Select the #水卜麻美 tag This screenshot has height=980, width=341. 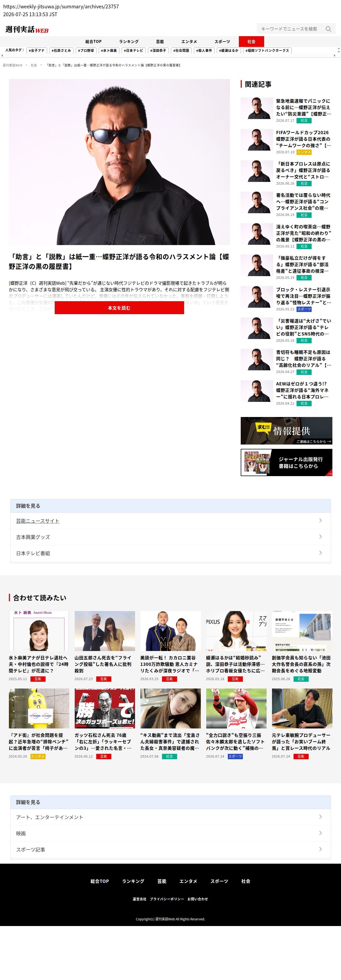click(109, 50)
